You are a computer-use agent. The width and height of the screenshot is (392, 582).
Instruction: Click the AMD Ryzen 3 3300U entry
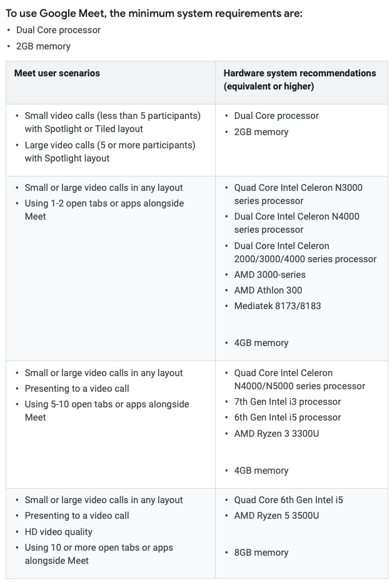click(276, 434)
